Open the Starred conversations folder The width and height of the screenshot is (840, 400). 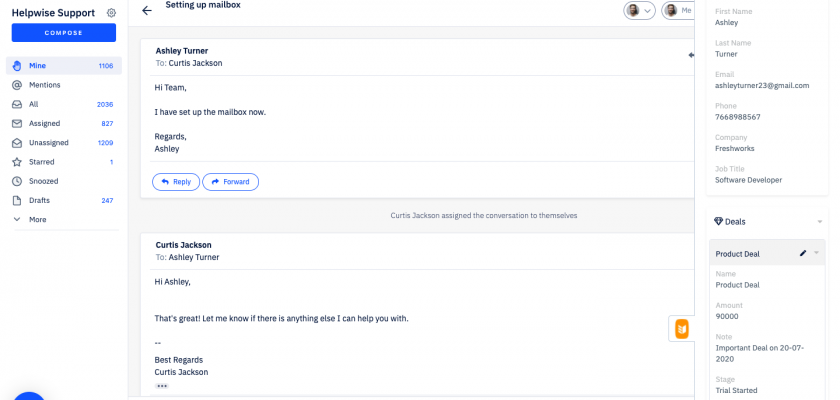click(42, 162)
